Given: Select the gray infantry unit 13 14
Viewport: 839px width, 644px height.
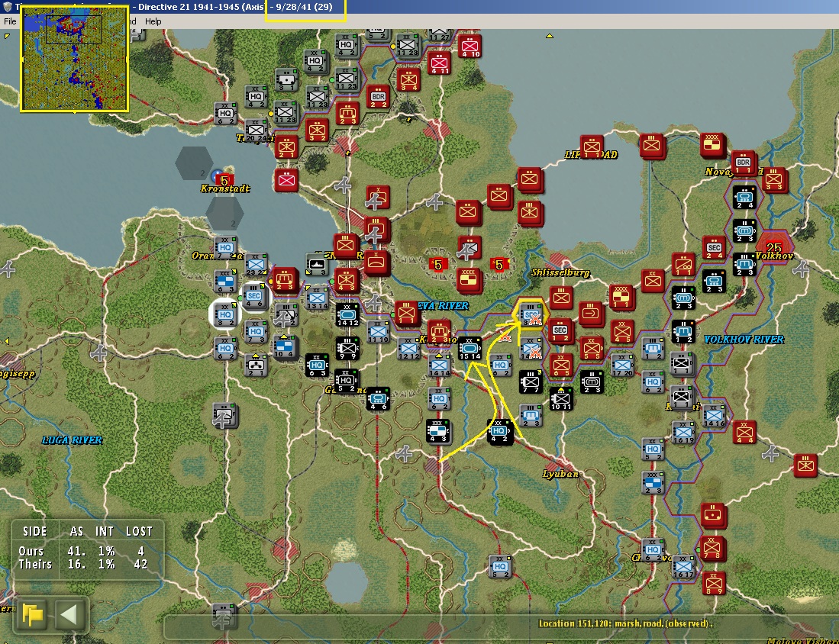Looking at the screenshot, I should 317,298.
